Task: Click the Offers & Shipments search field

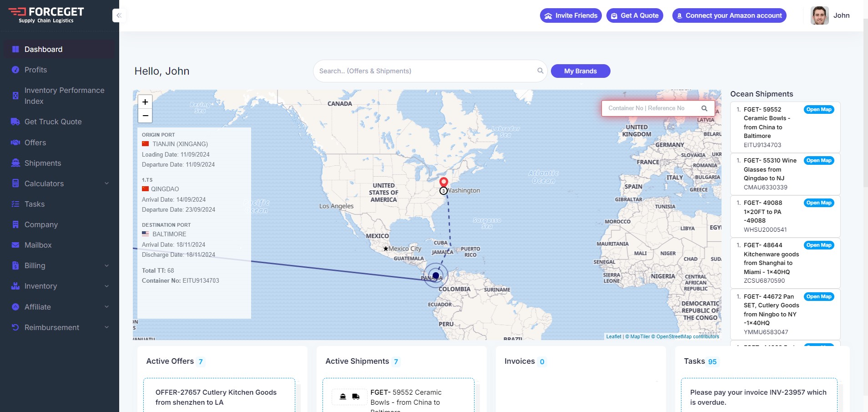Action: tap(423, 71)
